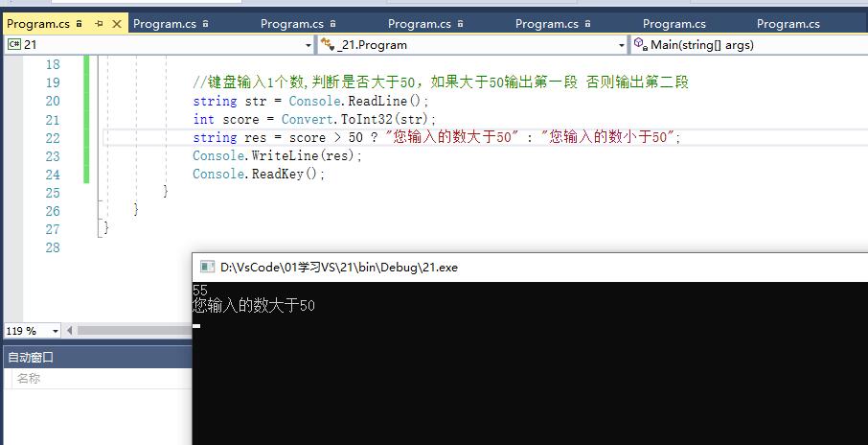Click the console window's title bar icon
The image size is (868, 445).
(x=206, y=268)
